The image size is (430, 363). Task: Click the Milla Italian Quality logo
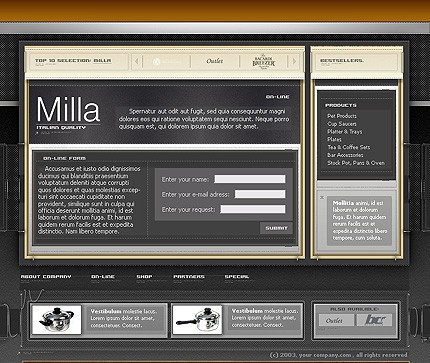tap(68, 113)
